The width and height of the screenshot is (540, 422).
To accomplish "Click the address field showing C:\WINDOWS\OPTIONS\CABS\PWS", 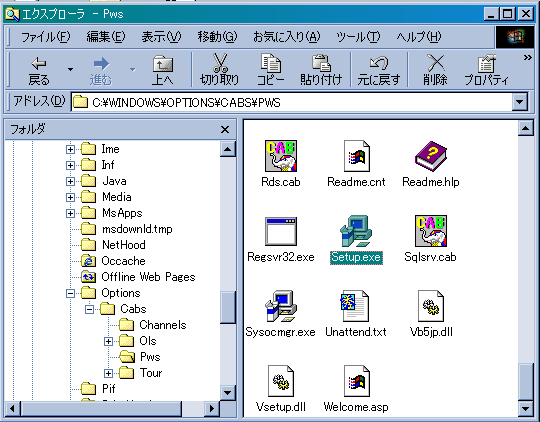I will pos(291,102).
